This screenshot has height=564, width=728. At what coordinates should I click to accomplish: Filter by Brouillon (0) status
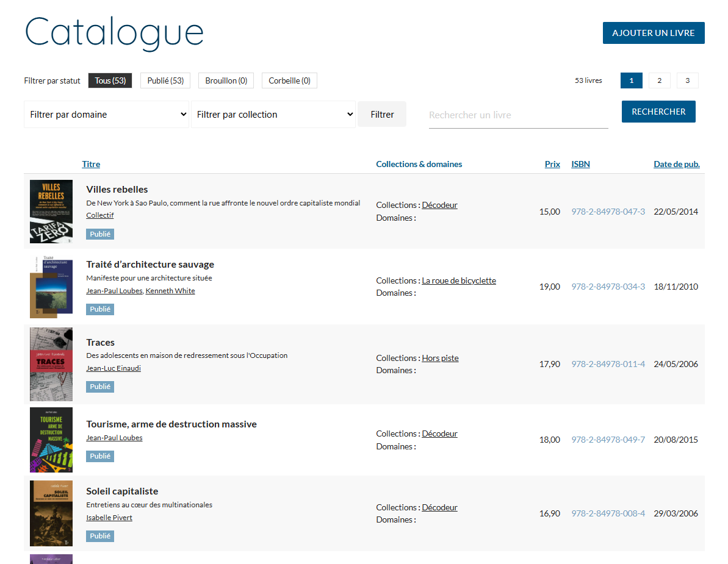click(226, 80)
